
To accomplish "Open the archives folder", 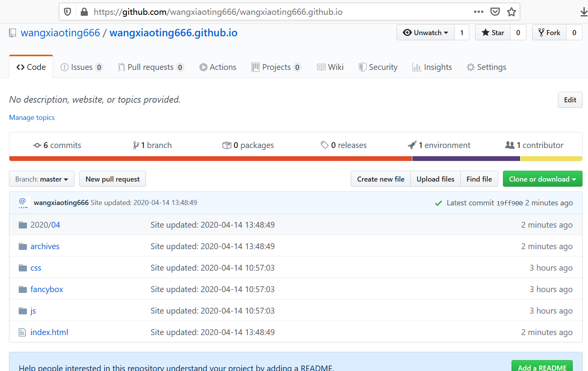I will pyautogui.click(x=45, y=246).
